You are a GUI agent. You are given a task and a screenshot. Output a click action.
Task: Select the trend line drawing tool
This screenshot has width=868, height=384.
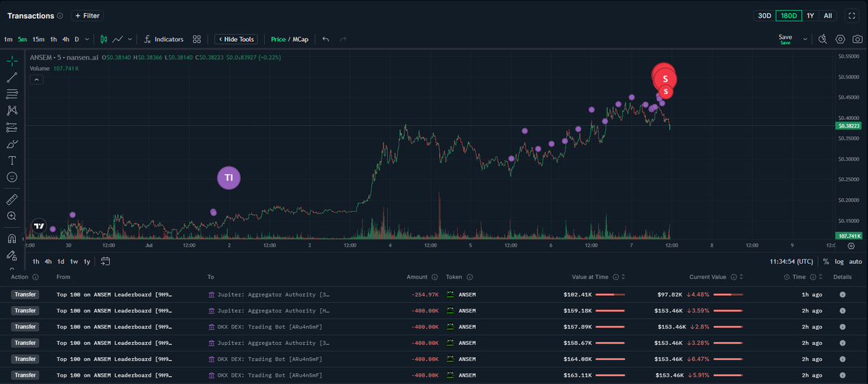tap(12, 77)
